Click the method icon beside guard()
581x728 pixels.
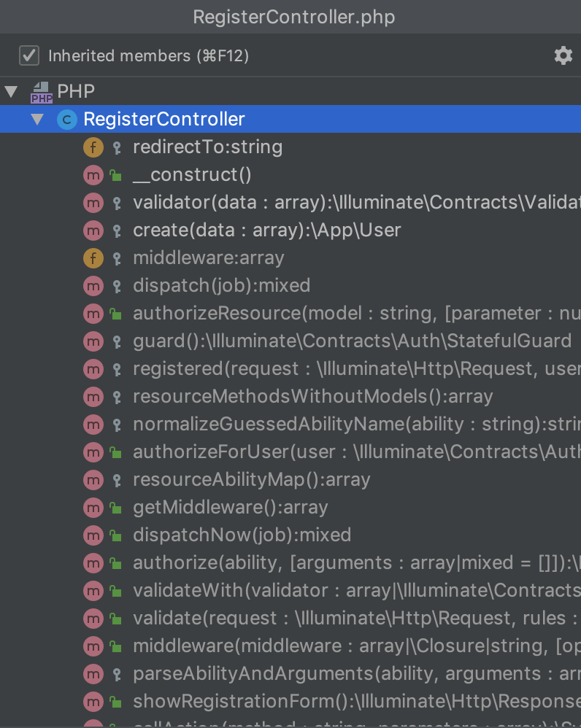click(x=93, y=341)
